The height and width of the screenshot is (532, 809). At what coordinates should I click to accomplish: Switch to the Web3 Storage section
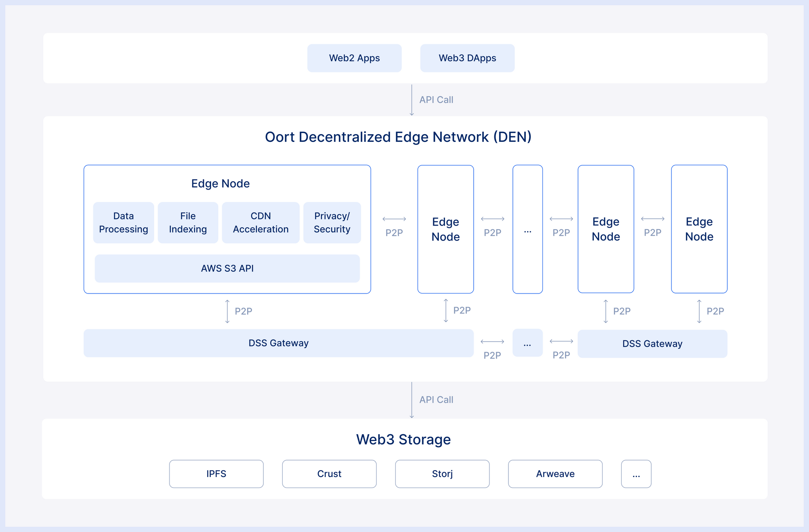pyautogui.click(x=404, y=439)
